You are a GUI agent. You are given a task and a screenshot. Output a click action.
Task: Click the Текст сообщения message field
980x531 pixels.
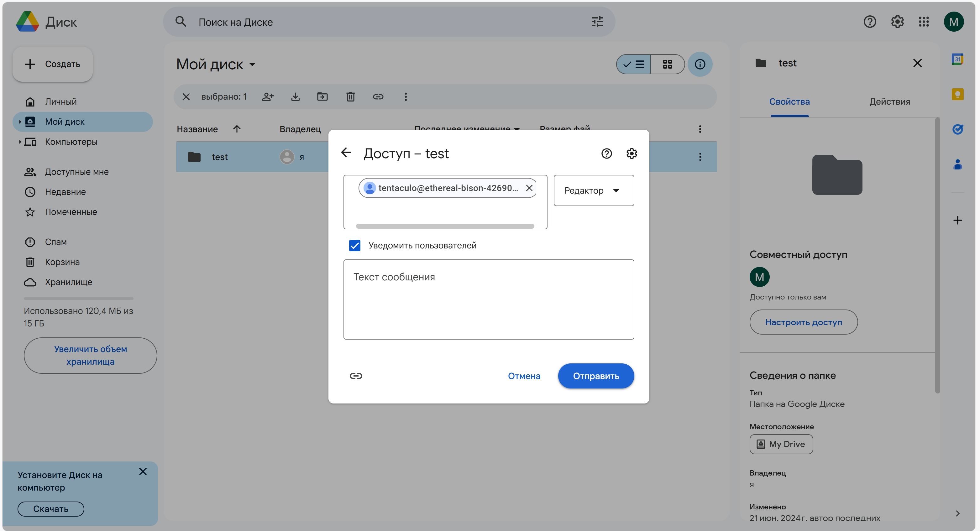pos(489,299)
